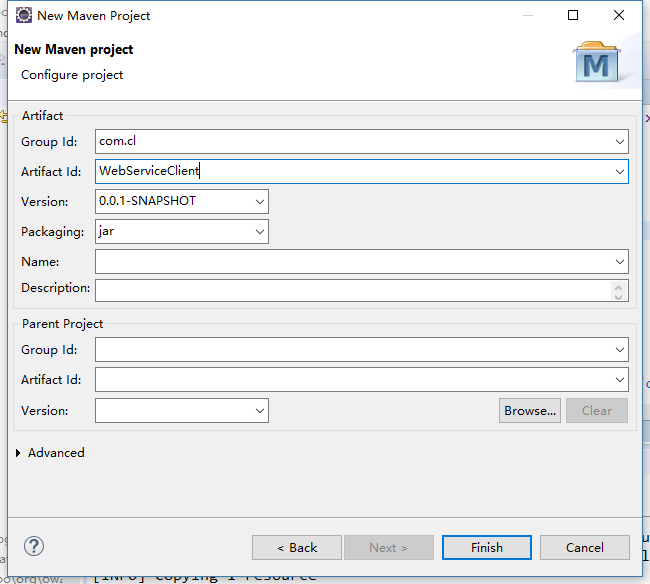The height and width of the screenshot is (584, 650).
Task: Click the Eclipse icon in the title bar
Action: point(24,15)
